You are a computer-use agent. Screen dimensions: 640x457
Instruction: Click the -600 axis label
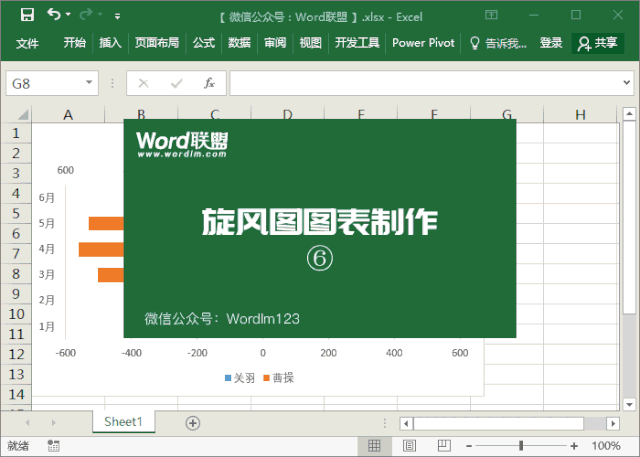66,353
